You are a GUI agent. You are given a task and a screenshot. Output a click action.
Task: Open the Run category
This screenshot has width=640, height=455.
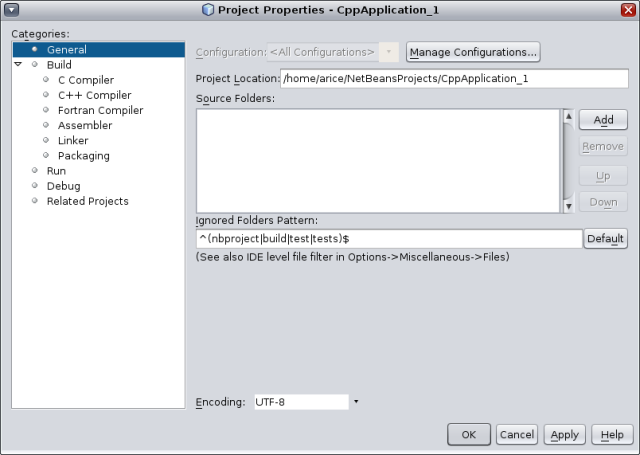[x=56, y=171]
